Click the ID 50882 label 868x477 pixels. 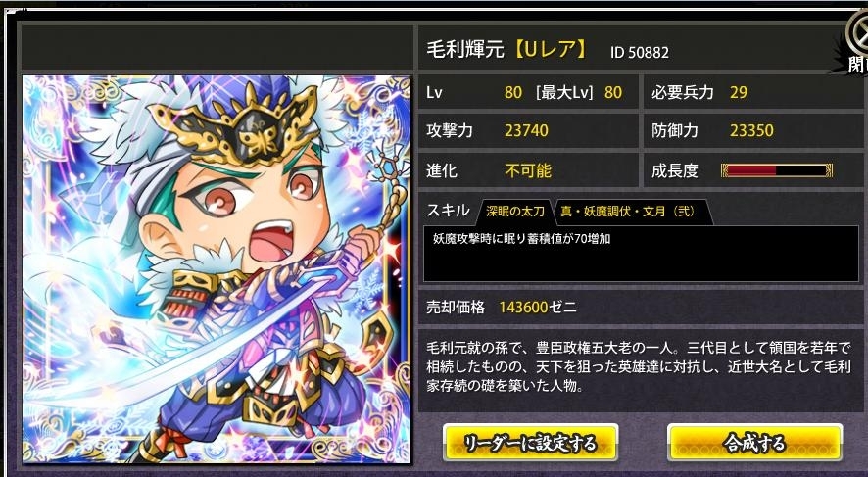click(x=640, y=53)
